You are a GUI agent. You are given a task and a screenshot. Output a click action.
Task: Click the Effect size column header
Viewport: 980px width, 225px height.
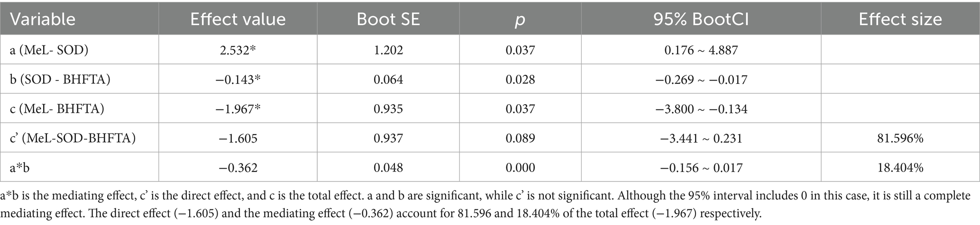pyautogui.click(x=900, y=19)
